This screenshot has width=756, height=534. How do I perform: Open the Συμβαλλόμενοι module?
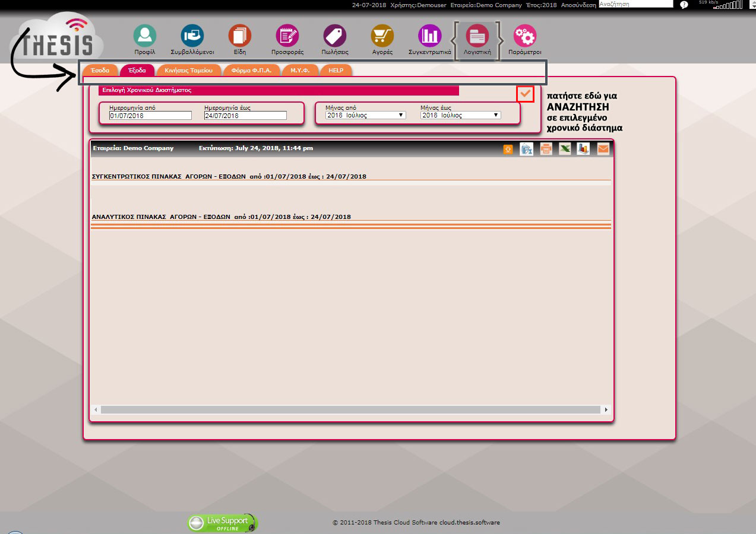[192, 36]
